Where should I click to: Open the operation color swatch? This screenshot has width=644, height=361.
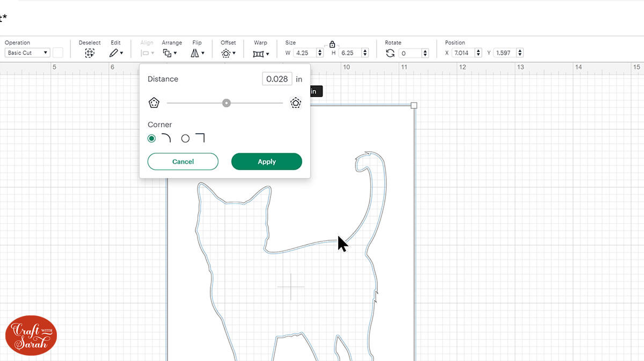[57, 53]
